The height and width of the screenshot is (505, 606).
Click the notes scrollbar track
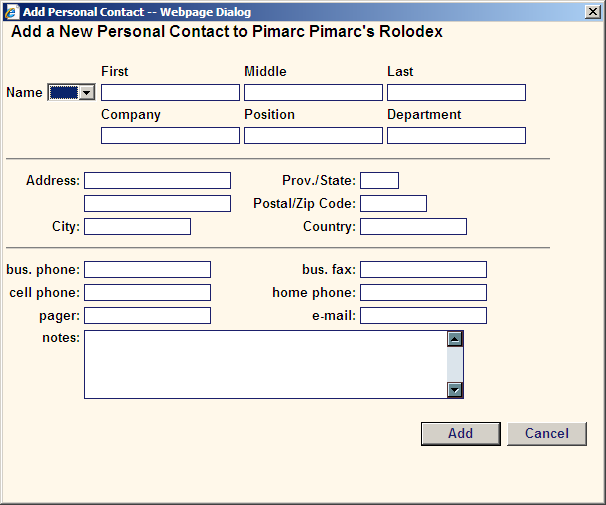pos(455,364)
